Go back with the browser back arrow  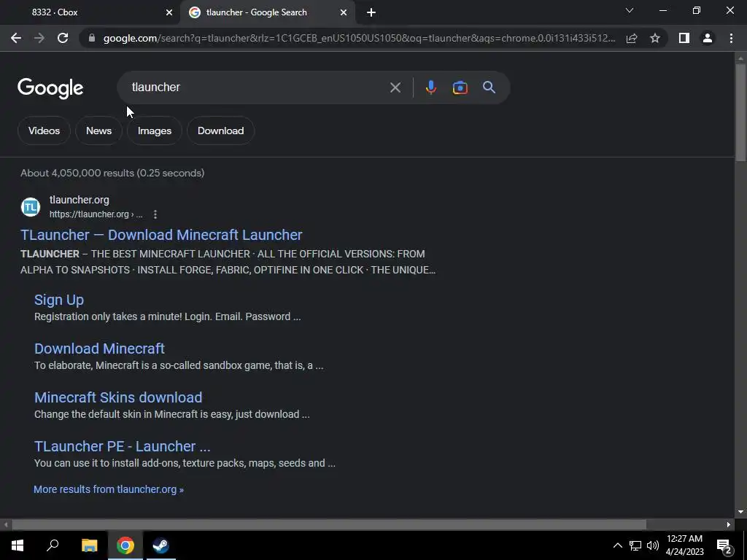point(16,38)
